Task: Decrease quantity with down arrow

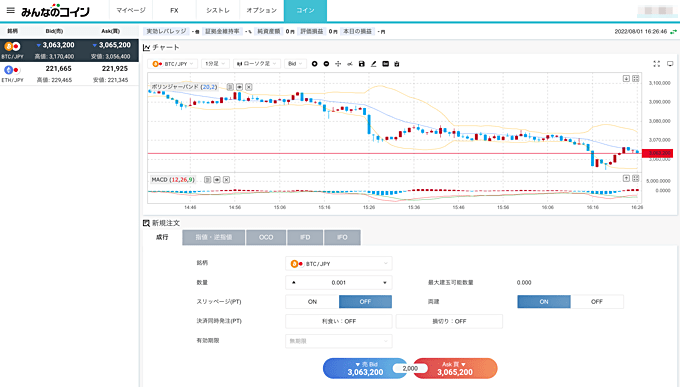Action: pyautogui.click(x=385, y=282)
